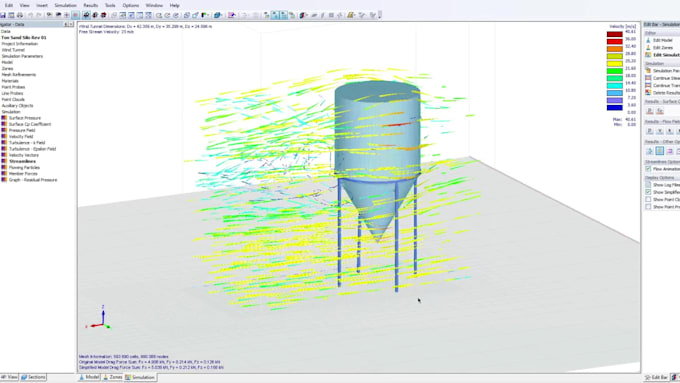Click the navigator panel pin/arrow button

click(x=66, y=25)
